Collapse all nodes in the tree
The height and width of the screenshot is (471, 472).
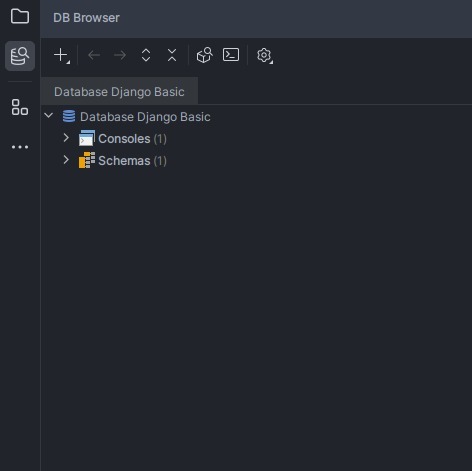[172, 55]
